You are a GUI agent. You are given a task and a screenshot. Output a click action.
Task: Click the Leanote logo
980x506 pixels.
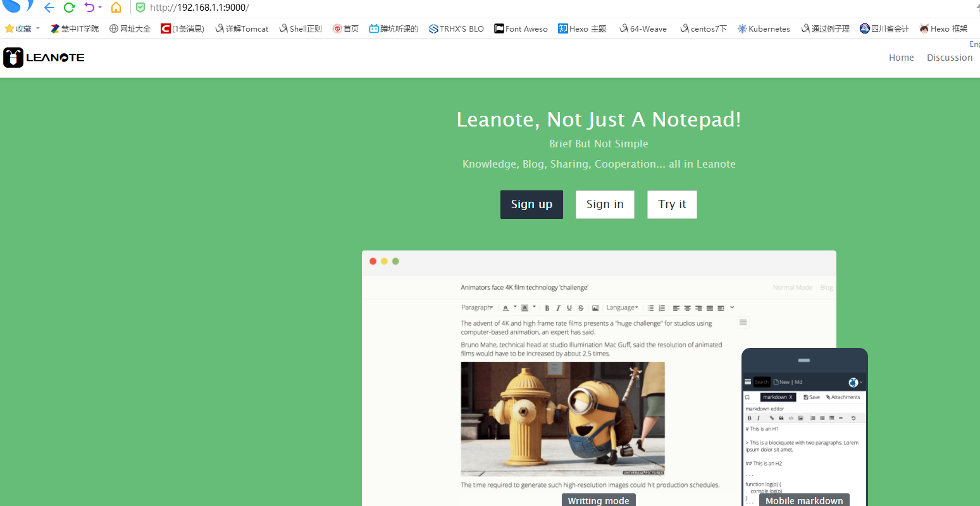pos(44,58)
